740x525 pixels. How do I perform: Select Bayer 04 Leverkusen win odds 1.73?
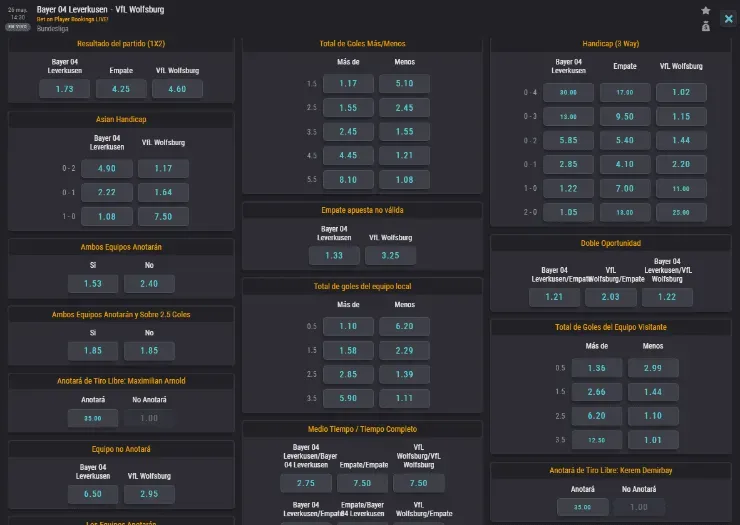click(64, 89)
